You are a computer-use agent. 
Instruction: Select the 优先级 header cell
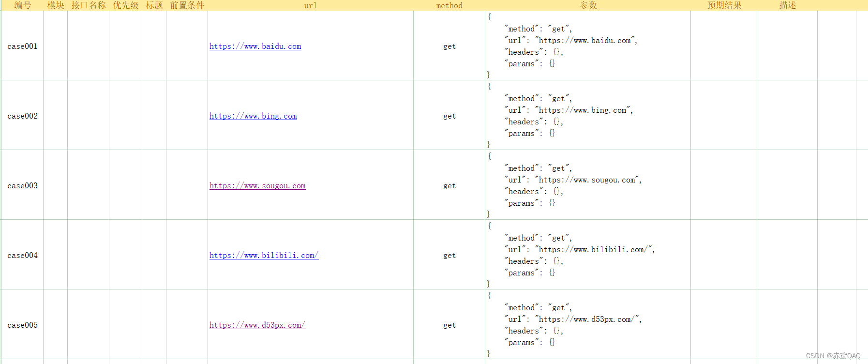(x=126, y=5)
